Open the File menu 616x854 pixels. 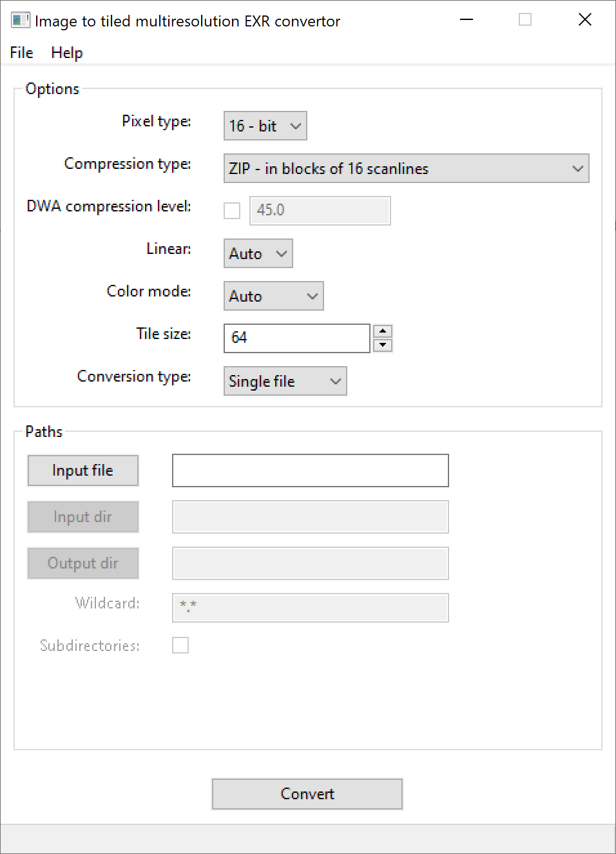21,53
